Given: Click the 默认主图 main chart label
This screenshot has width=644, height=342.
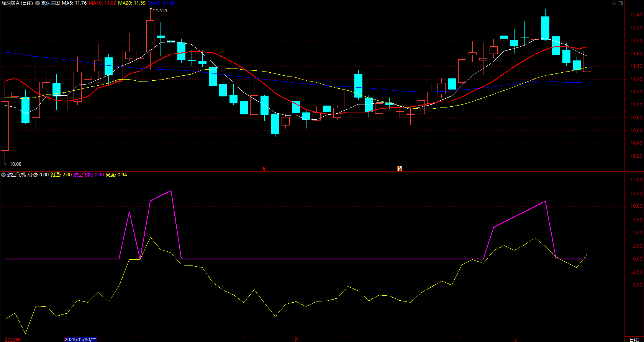Looking at the screenshot, I should click(x=51, y=3).
